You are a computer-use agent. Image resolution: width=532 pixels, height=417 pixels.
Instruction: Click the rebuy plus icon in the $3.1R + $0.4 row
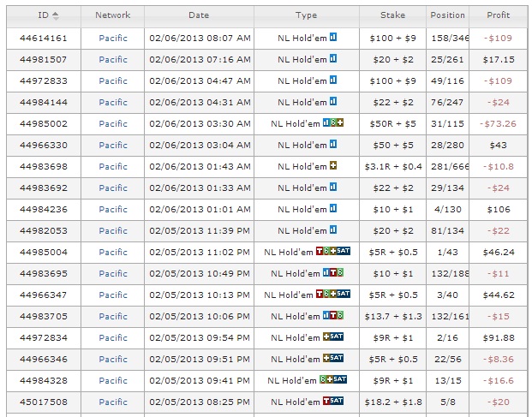(333, 167)
